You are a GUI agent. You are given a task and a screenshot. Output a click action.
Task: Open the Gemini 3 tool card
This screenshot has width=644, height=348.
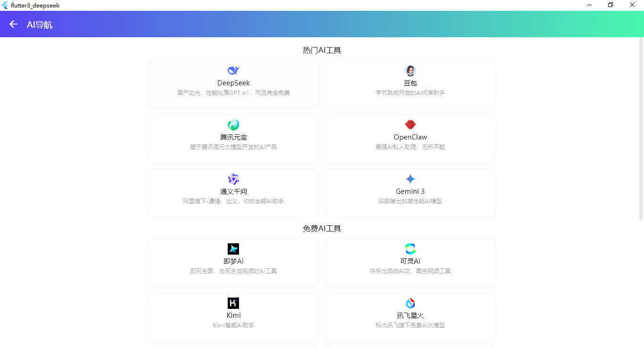410,193
